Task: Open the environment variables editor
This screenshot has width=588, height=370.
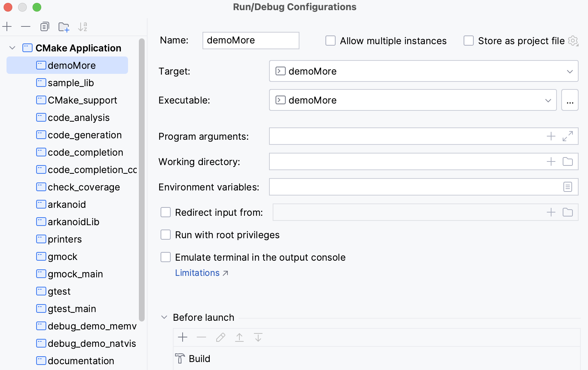Action: tap(567, 187)
